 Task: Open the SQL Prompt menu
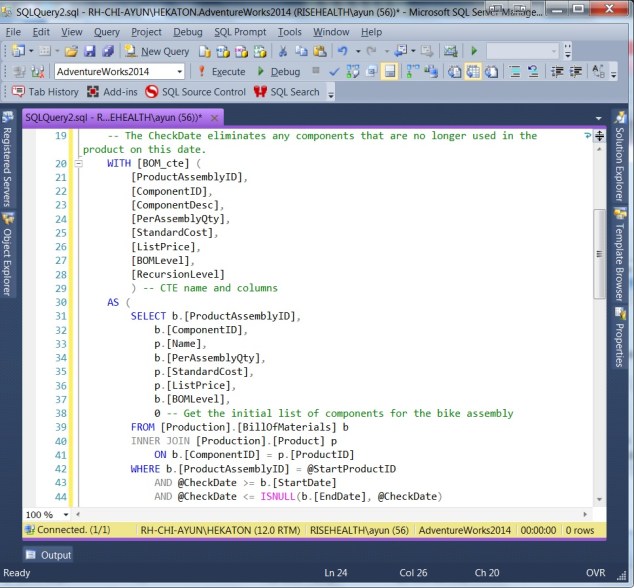[x=238, y=32]
